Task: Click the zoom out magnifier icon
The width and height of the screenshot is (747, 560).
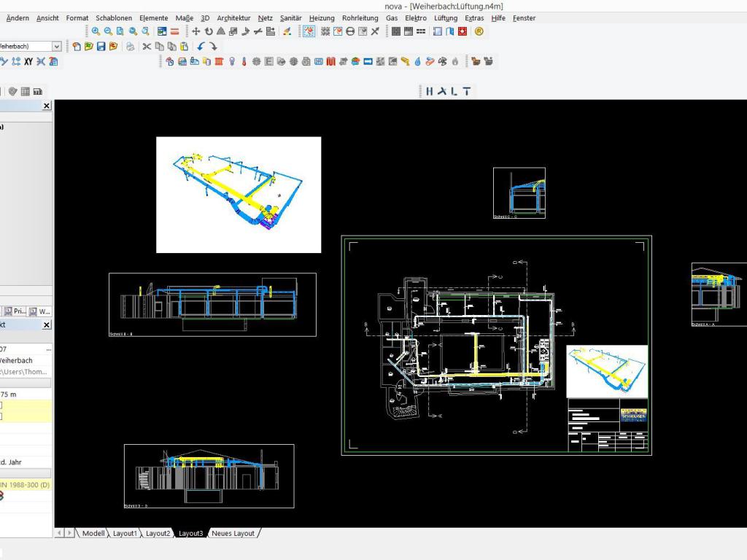Action: tap(108, 31)
